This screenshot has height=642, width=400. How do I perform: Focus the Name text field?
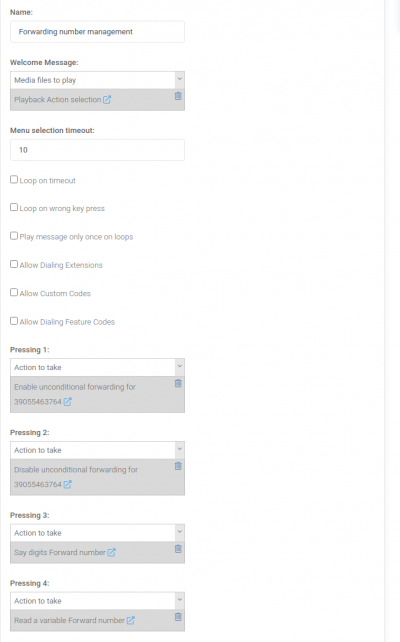click(x=97, y=32)
